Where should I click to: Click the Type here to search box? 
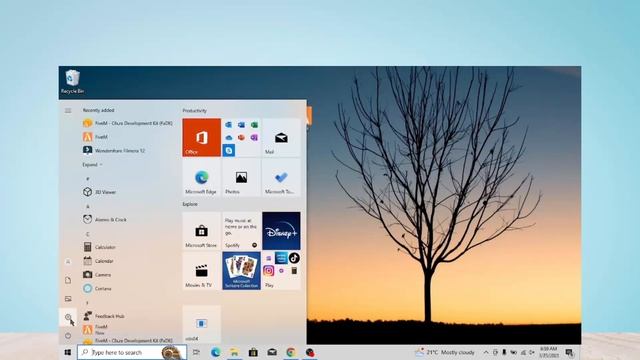[132, 352]
